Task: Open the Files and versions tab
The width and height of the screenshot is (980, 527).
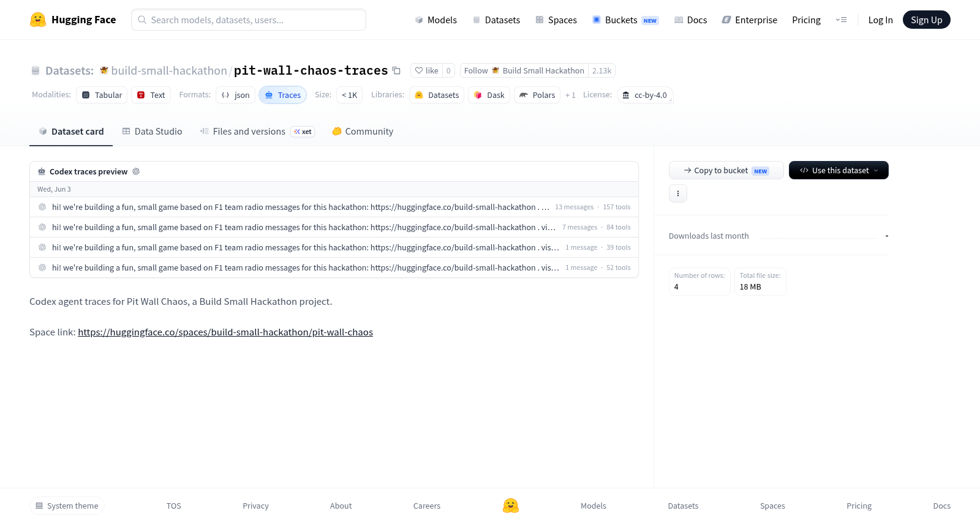Action: 257,132
